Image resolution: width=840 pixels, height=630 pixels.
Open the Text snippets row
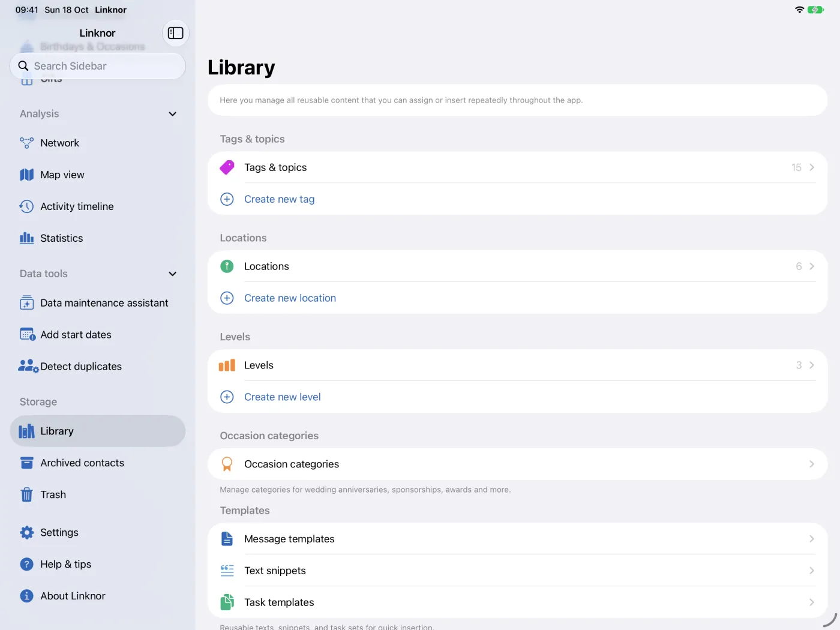coord(518,571)
